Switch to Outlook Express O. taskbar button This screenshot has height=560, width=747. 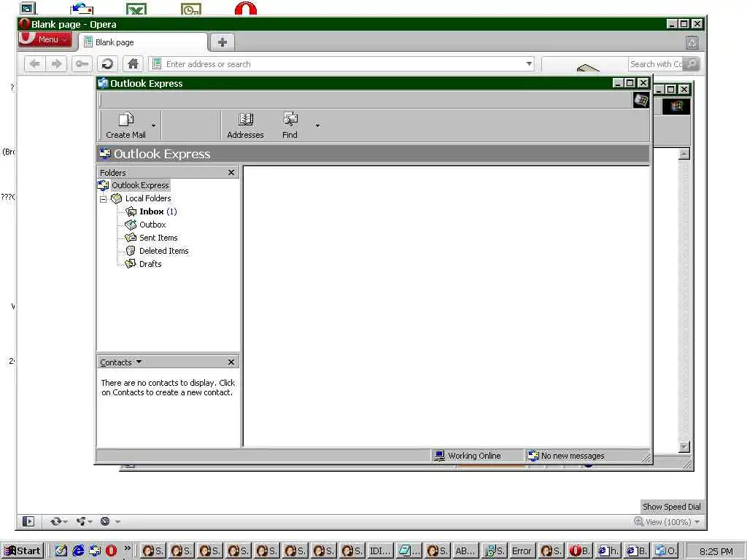click(x=665, y=551)
